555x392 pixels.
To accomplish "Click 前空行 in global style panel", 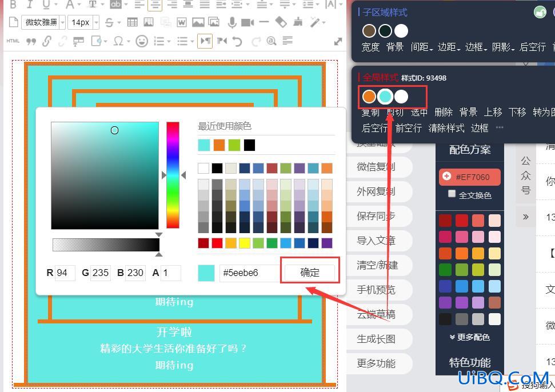I will pos(409,128).
